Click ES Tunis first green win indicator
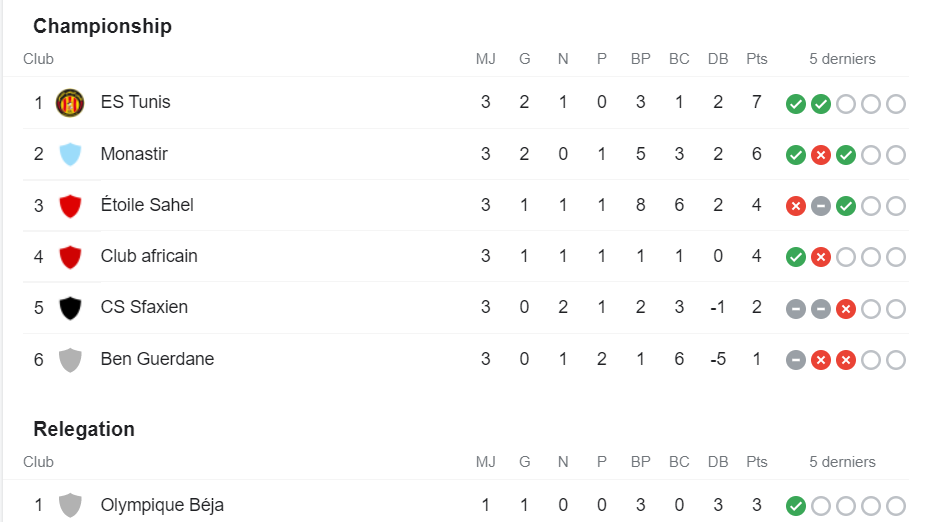The image size is (938, 522). (x=796, y=104)
